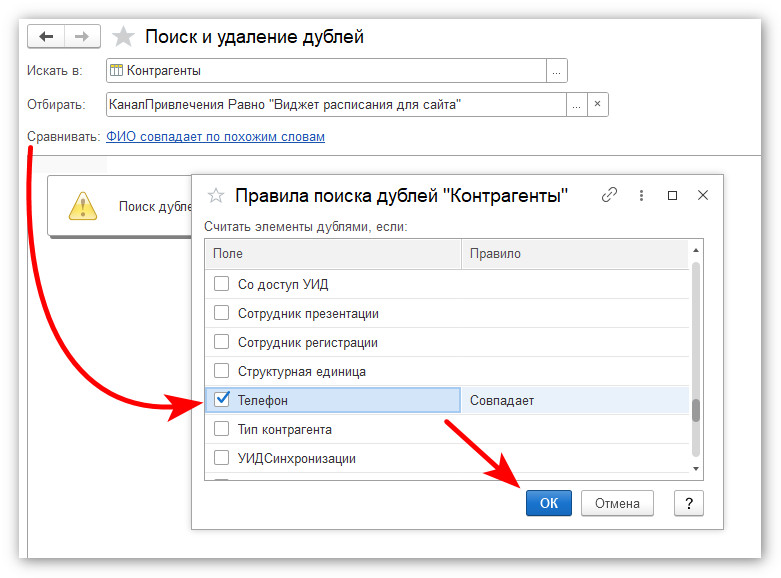This screenshot has height=578, width=781.
Task: Maximize the rules dialog window
Action: [672, 195]
